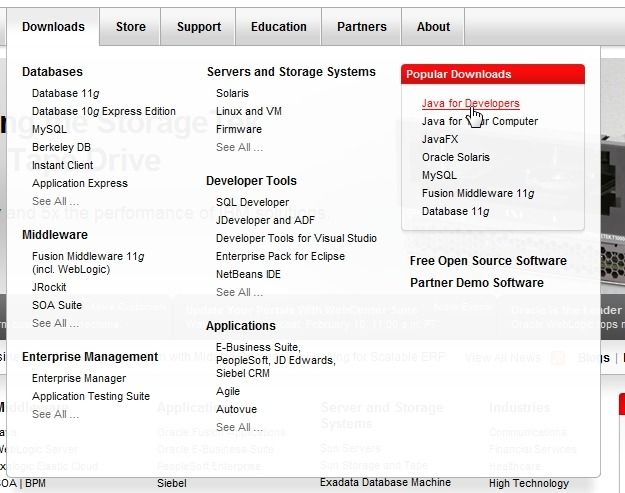This screenshot has height=493, width=625.
Task: Click JDeveloper and ADF link
Action: click(x=265, y=220)
